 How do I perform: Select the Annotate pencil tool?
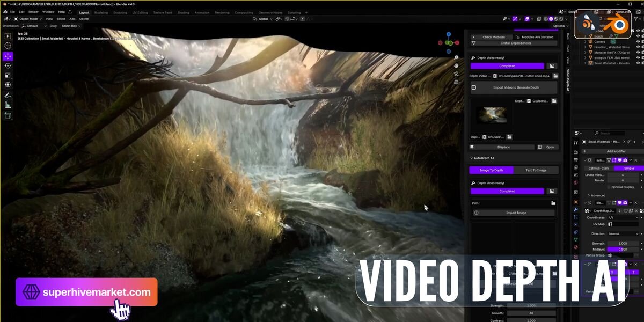click(x=8, y=96)
